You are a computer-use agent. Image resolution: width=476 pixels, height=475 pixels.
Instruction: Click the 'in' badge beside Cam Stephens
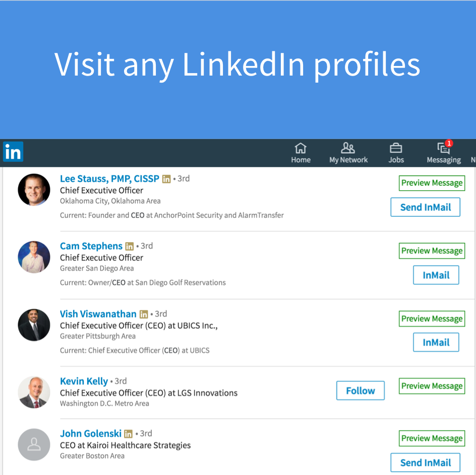(x=129, y=246)
